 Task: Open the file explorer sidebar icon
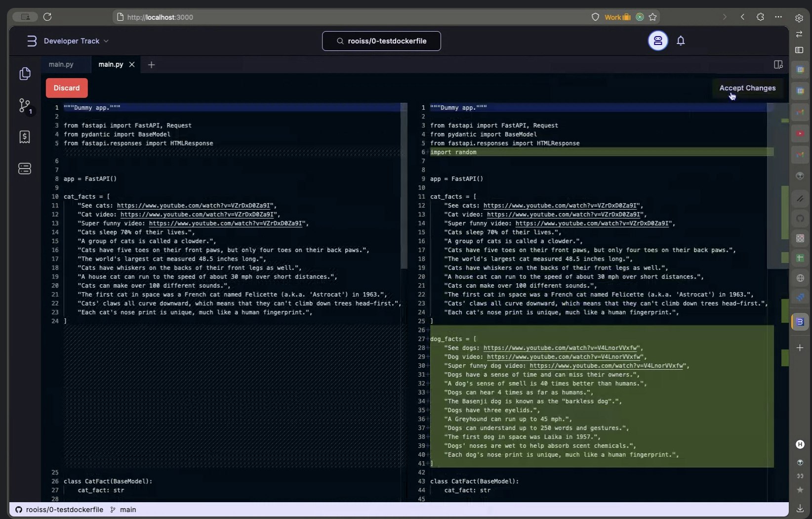[25, 74]
